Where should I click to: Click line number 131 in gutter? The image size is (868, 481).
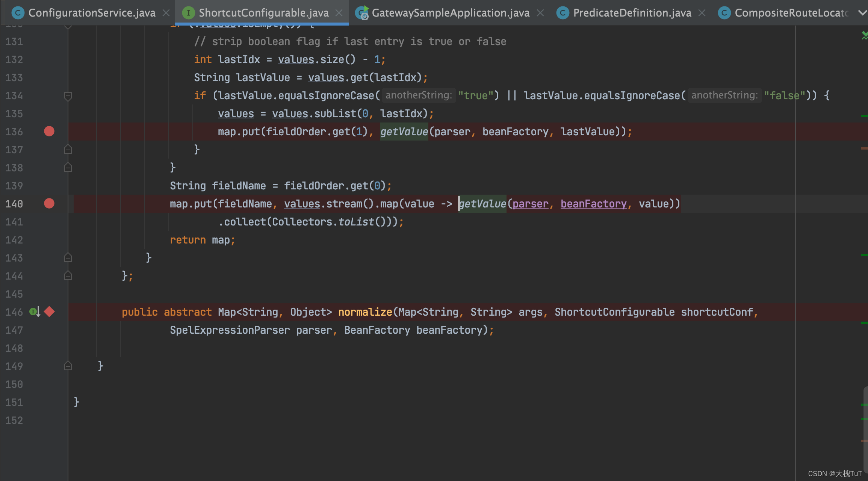point(14,41)
